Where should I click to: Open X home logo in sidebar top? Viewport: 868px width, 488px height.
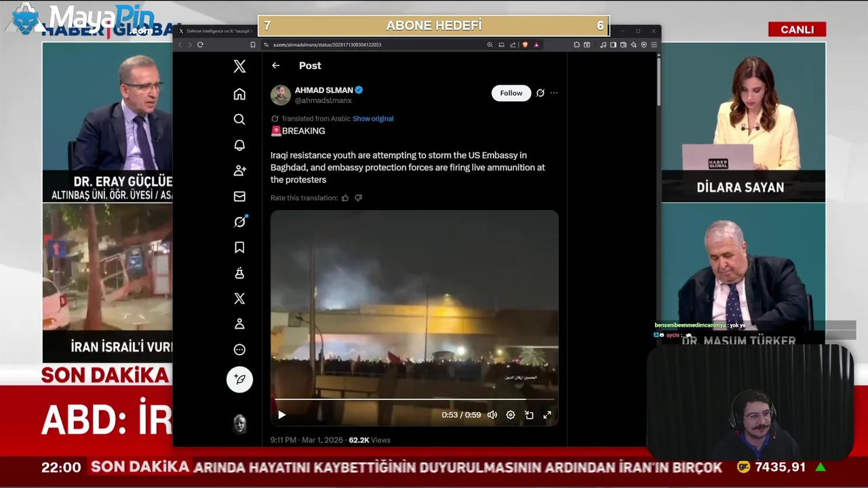click(x=239, y=66)
